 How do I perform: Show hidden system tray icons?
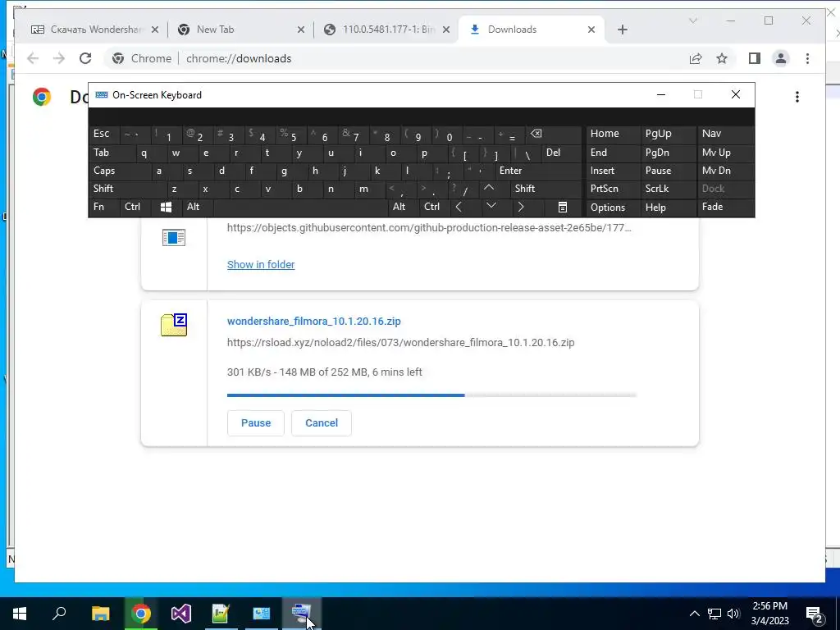tap(694, 614)
